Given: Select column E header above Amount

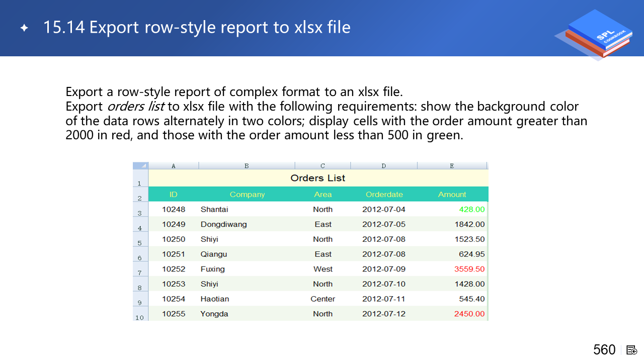Looking at the screenshot, I should tap(452, 166).
